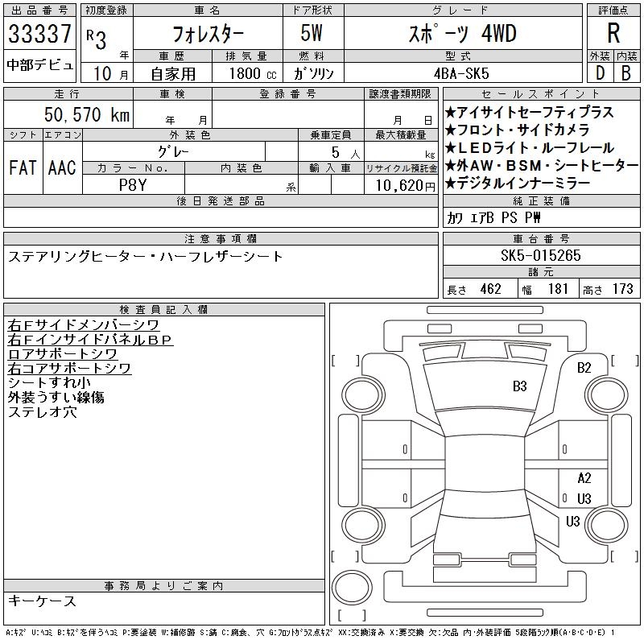
Task: Select the model code 4BA-SK5
Action: (461, 73)
